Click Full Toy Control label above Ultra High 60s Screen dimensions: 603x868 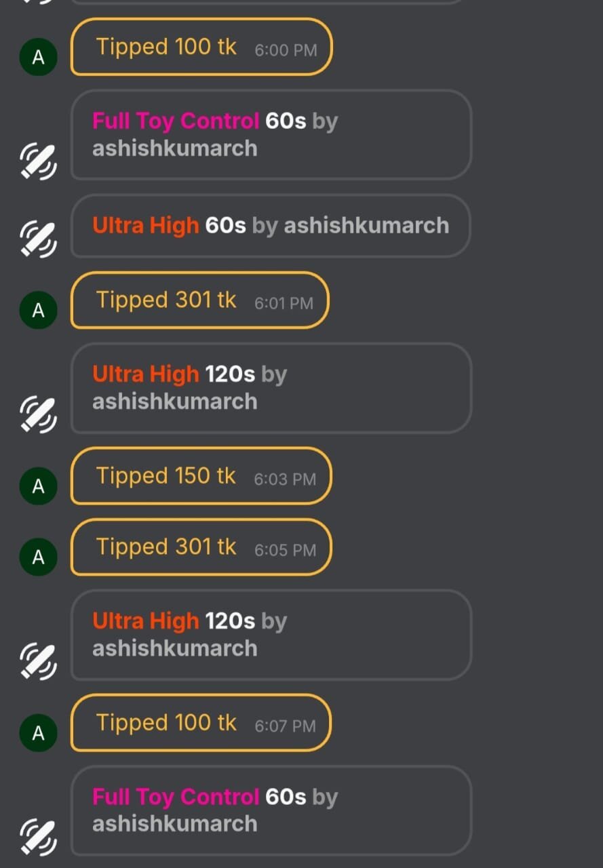[x=176, y=121]
